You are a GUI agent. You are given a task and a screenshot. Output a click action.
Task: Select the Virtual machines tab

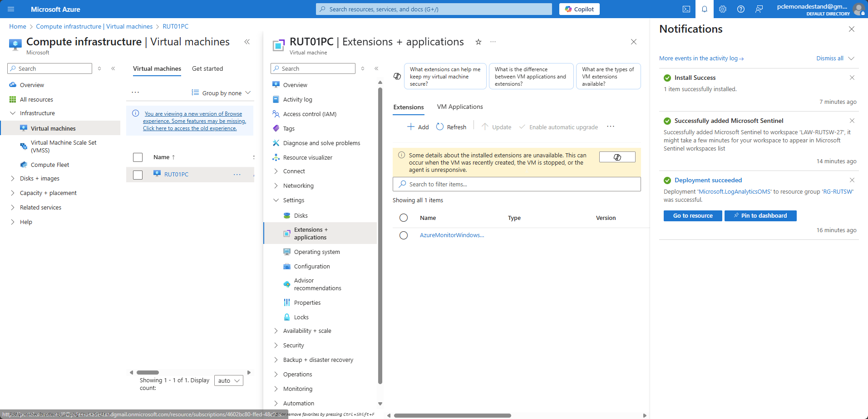pos(157,68)
